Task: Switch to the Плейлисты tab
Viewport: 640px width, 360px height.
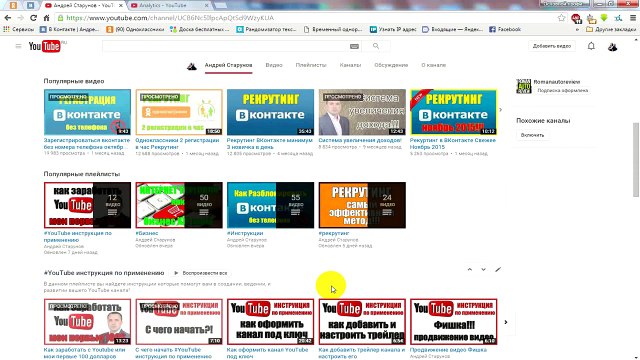Action: 311,65
